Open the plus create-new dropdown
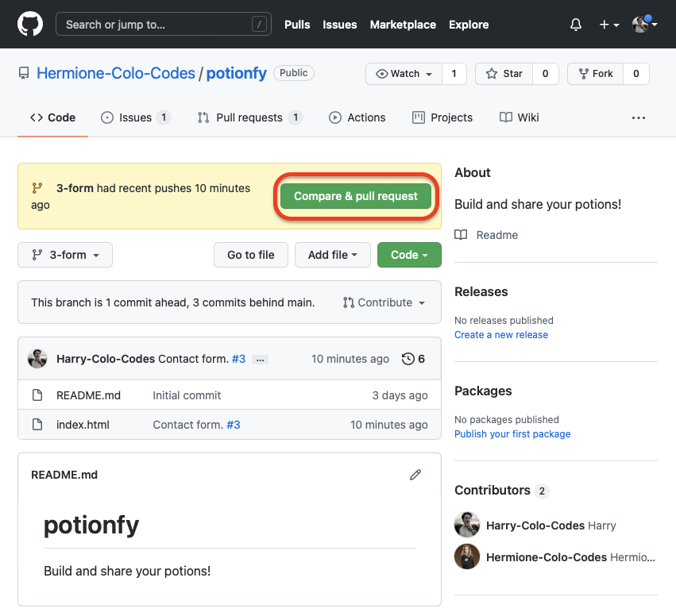The image size is (676, 616). 609,25
